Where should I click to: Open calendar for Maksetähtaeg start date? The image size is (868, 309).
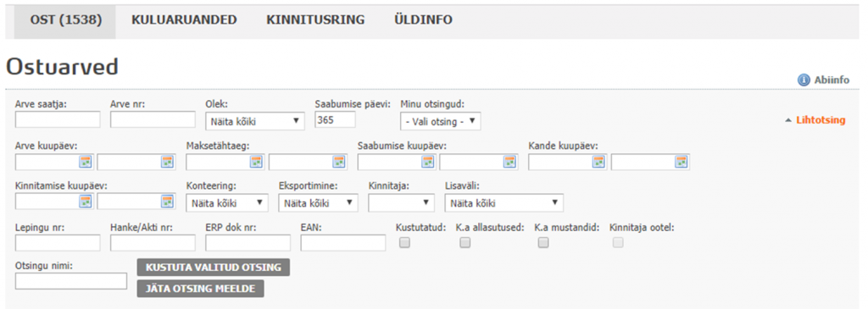point(256,162)
